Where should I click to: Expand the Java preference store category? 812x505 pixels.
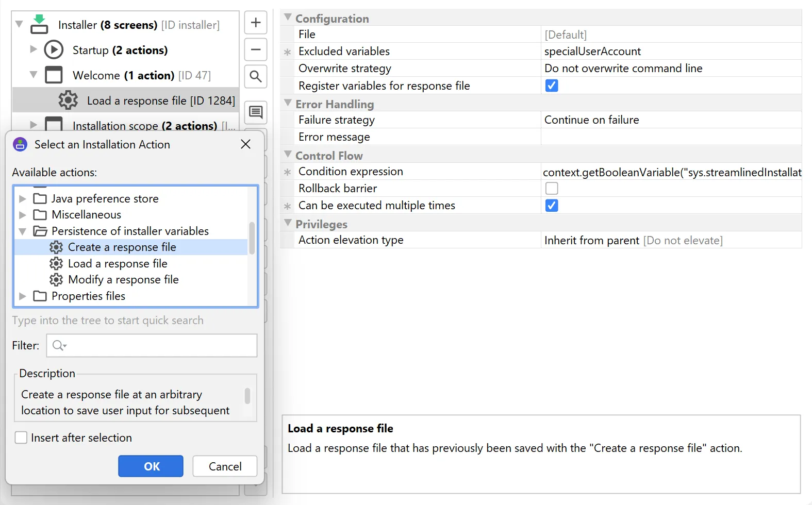pyautogui.click(x=22, y=198)
